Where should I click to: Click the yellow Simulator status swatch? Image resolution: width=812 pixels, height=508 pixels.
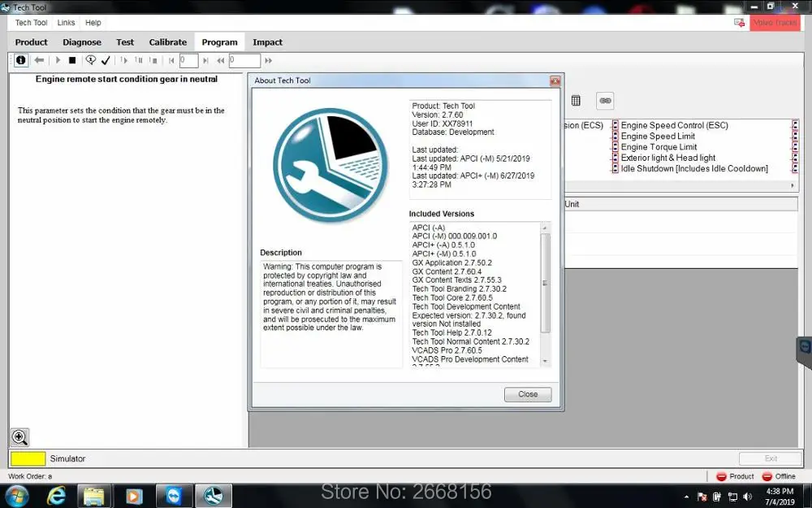point(28,458)
